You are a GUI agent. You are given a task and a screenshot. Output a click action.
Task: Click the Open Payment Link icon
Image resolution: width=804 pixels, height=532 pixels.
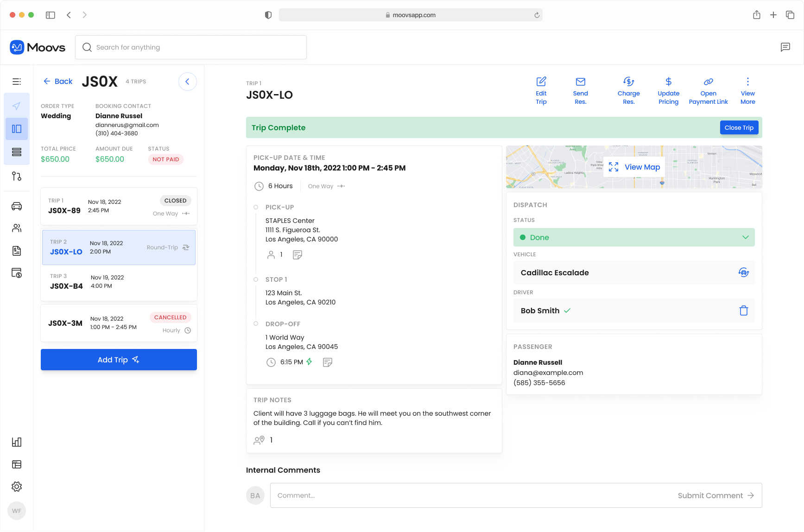point(708,82)
